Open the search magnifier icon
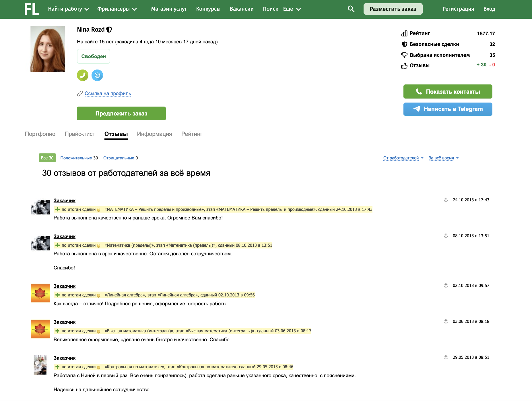Image resolution: width=532 pixels, height=401 pixels. [x=351, y=9]
